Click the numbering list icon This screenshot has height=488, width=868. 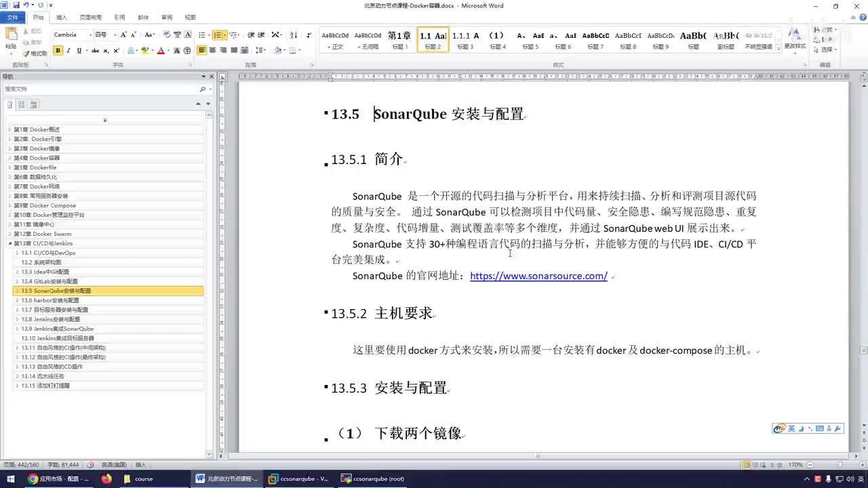coord(218,35)
